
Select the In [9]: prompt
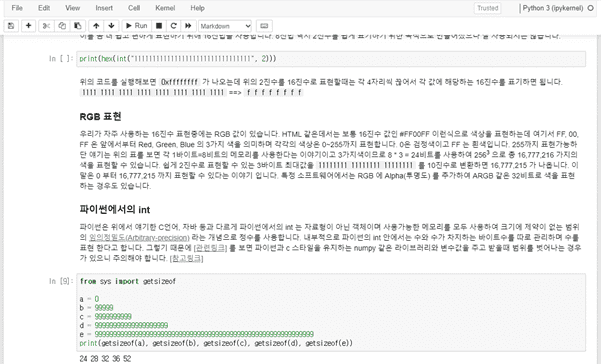(x=61, y=281)
